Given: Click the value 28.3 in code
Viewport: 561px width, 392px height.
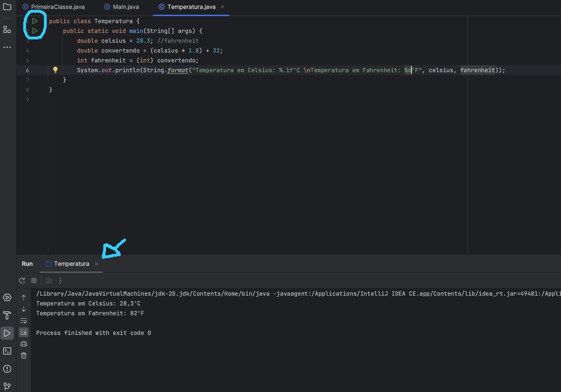Looking at the screenshot, I should click(143, 41).
